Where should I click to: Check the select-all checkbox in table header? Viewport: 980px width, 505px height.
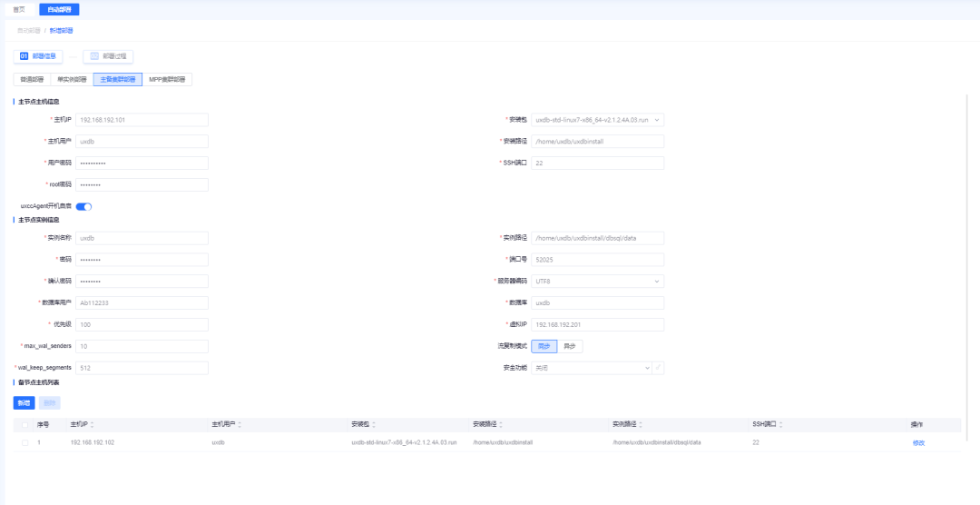pyautogui.click(x=24, y=424)
